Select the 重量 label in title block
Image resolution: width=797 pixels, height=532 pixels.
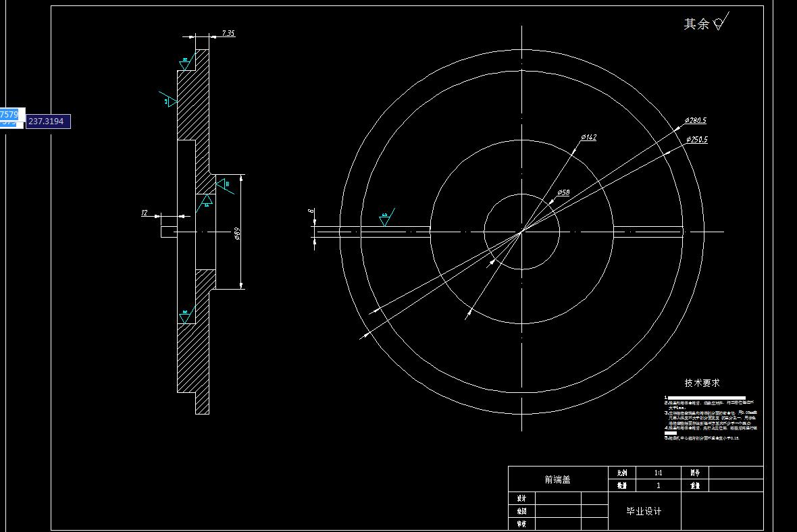point(695,486)
